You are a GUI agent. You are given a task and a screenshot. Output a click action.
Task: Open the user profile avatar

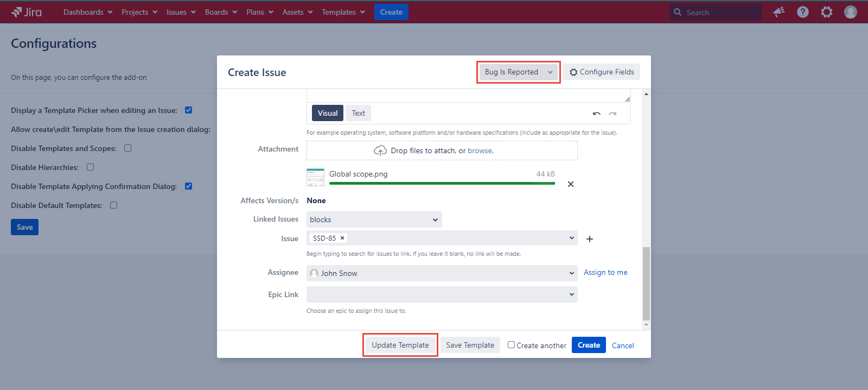850,12
